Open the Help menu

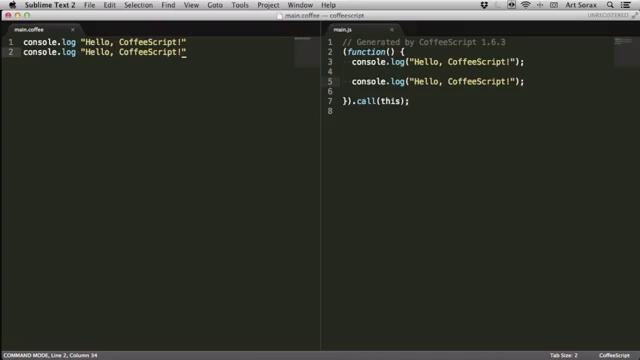328,5
